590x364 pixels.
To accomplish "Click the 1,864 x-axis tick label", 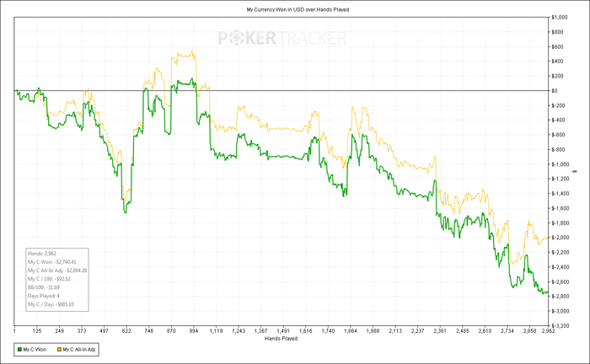I will pyautogui.click(x=351, y=331).
